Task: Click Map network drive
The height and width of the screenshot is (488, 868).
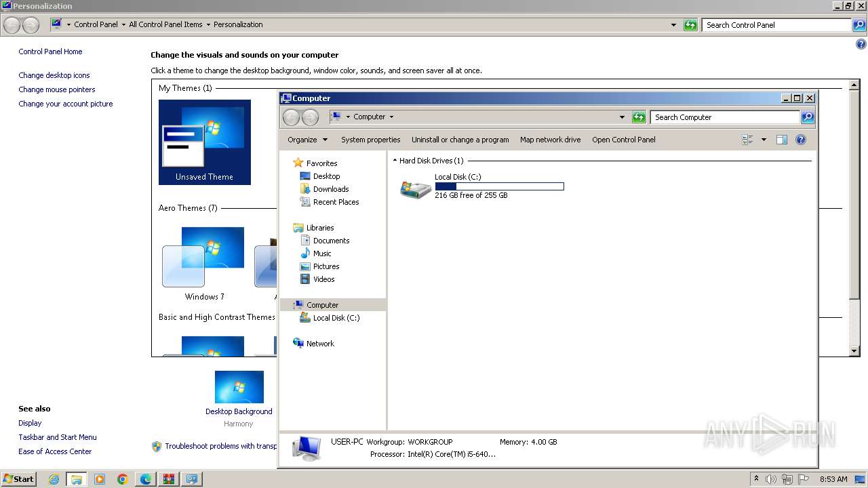Action: [x=550, y=140]
